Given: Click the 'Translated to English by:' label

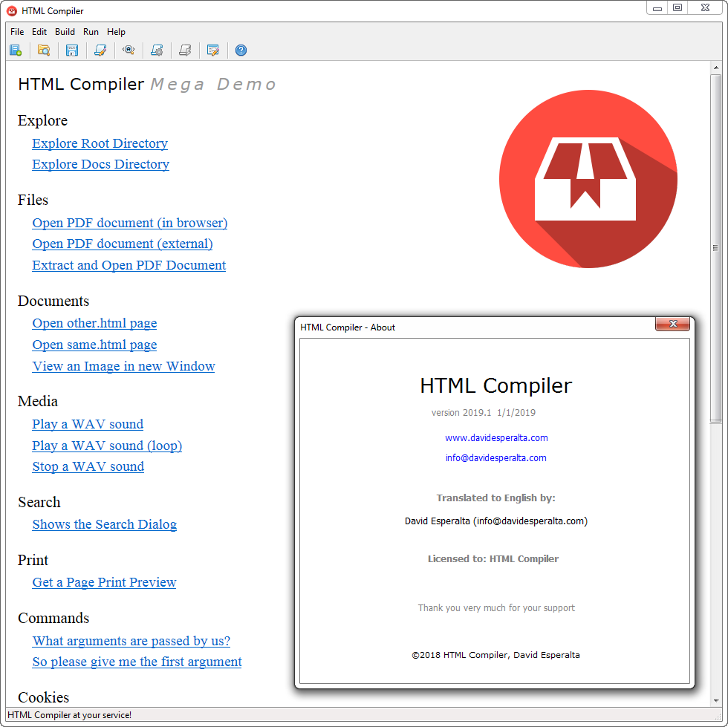Looking at the screenshot, I should pos(496,498).
